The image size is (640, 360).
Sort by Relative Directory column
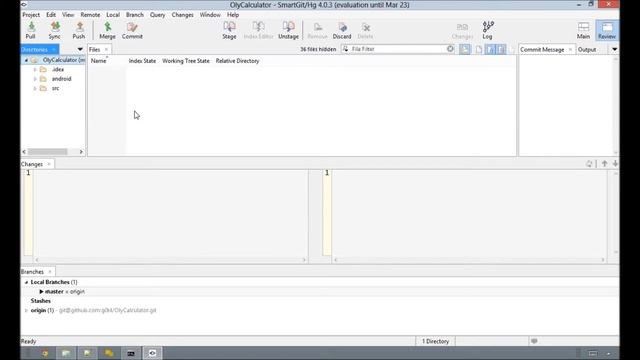click(x=238, y=61)
